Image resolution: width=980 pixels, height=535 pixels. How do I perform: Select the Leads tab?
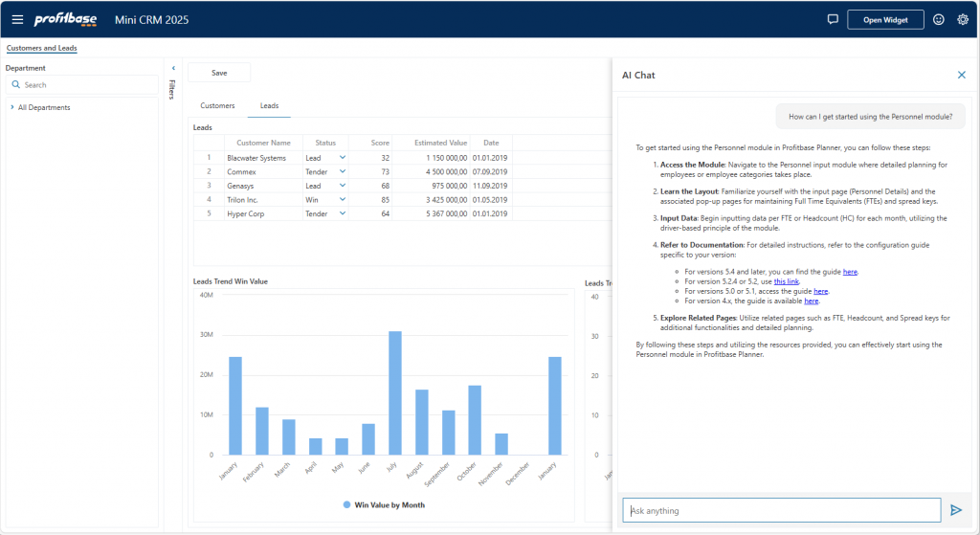tap(270, 106)
